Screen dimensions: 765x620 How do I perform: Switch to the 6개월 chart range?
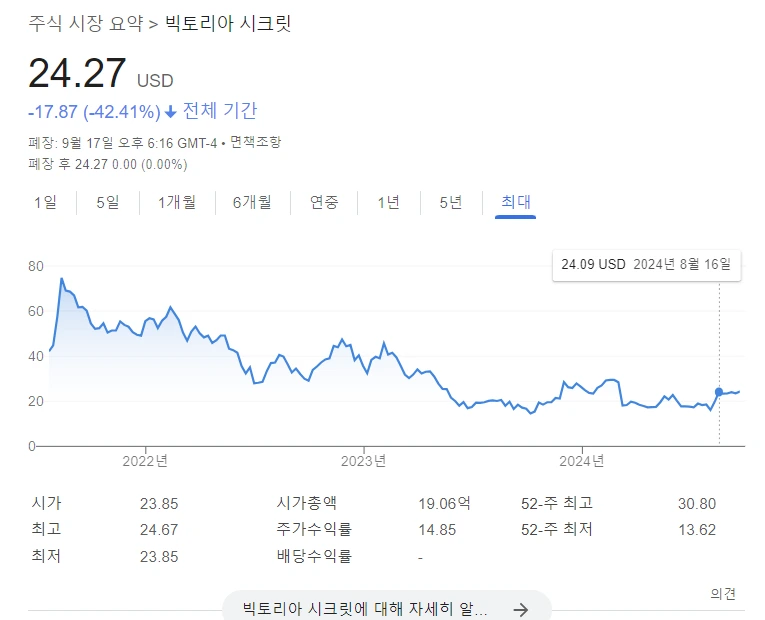pyautogui.click(x=252, y=202)
